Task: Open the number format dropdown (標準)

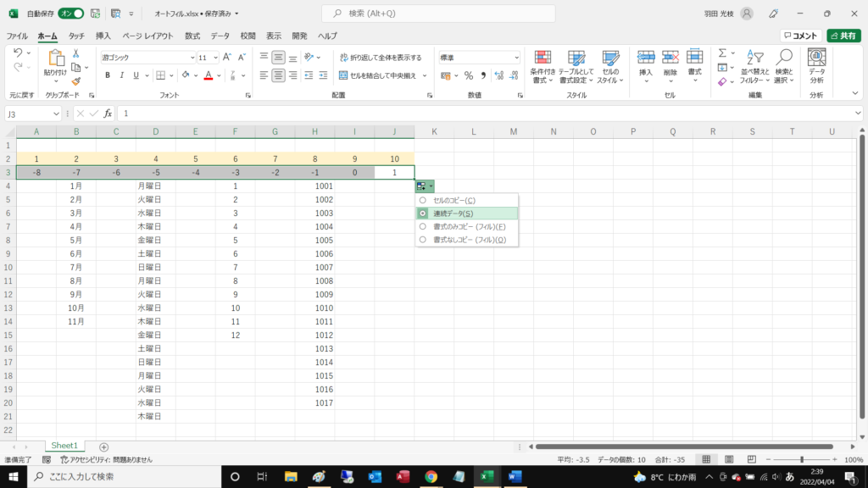Action: click(x=516, y=58)
